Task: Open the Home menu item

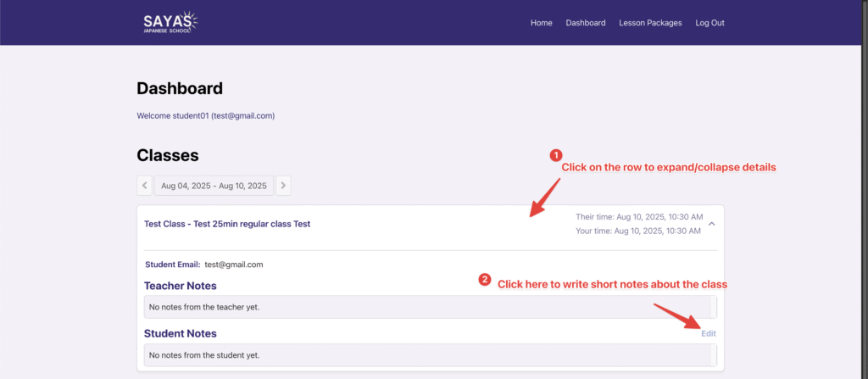Action: point(541,23)
